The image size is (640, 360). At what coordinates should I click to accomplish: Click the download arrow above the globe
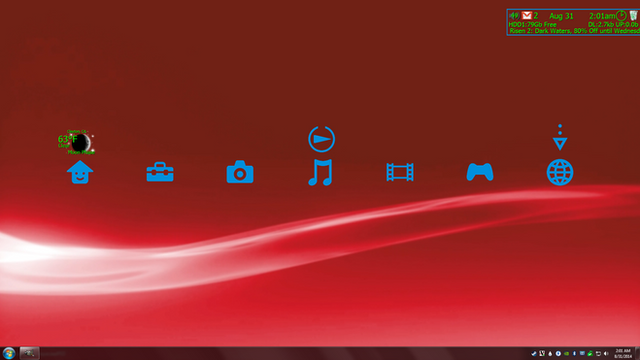[560, 138]
